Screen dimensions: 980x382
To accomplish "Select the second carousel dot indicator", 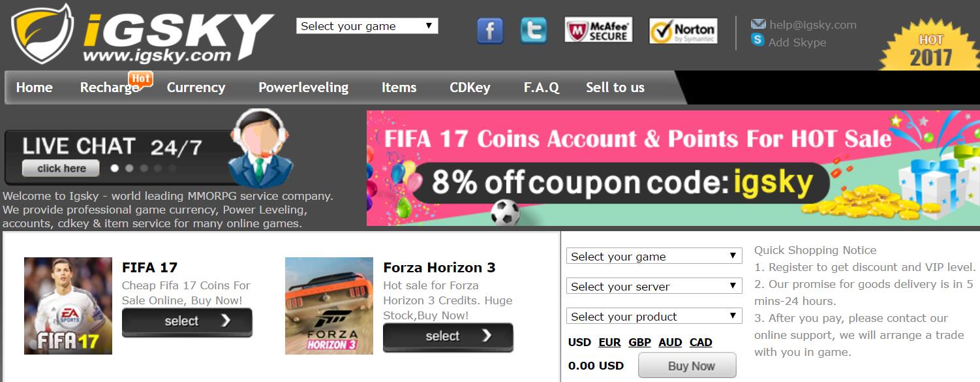I will tap(129, 168).
